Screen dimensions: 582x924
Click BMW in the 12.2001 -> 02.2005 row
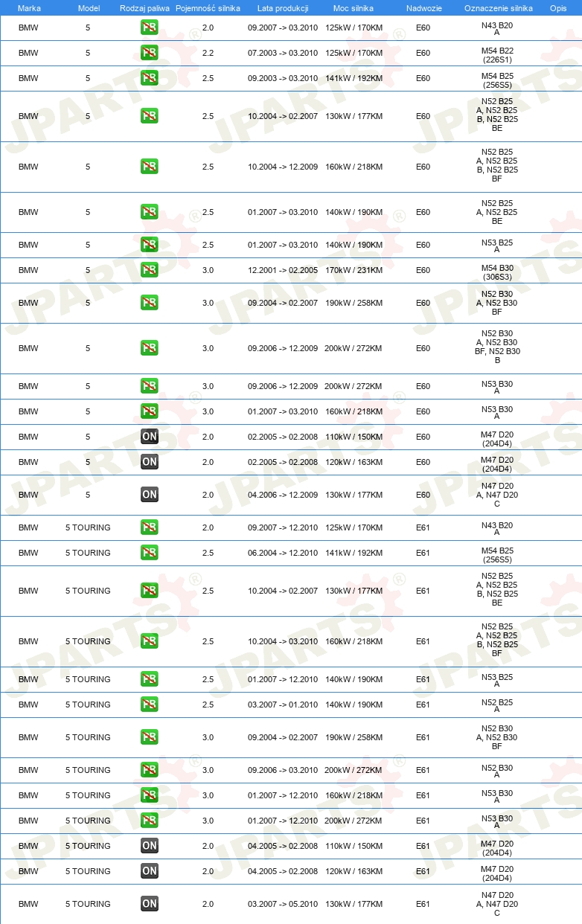click(28, 270)
